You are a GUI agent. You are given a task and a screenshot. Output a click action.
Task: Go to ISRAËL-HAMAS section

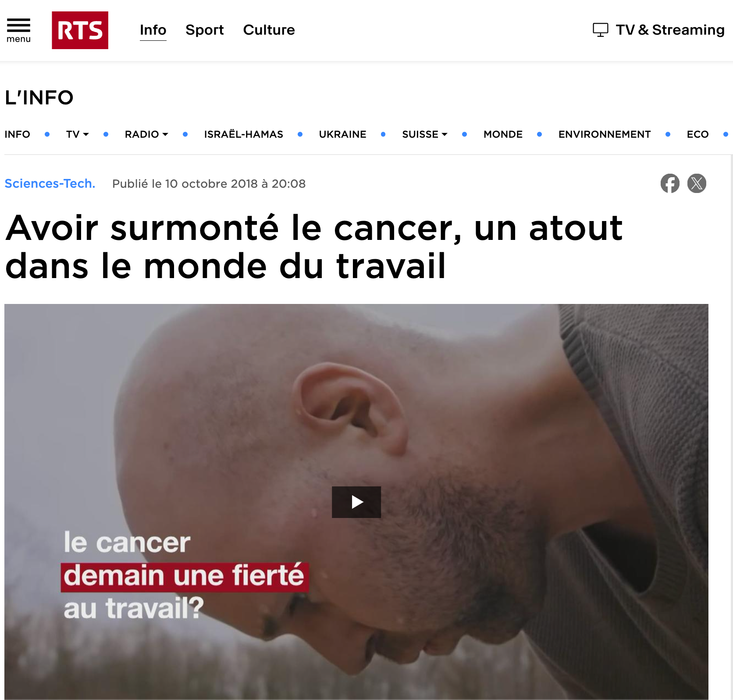[243, 134]
